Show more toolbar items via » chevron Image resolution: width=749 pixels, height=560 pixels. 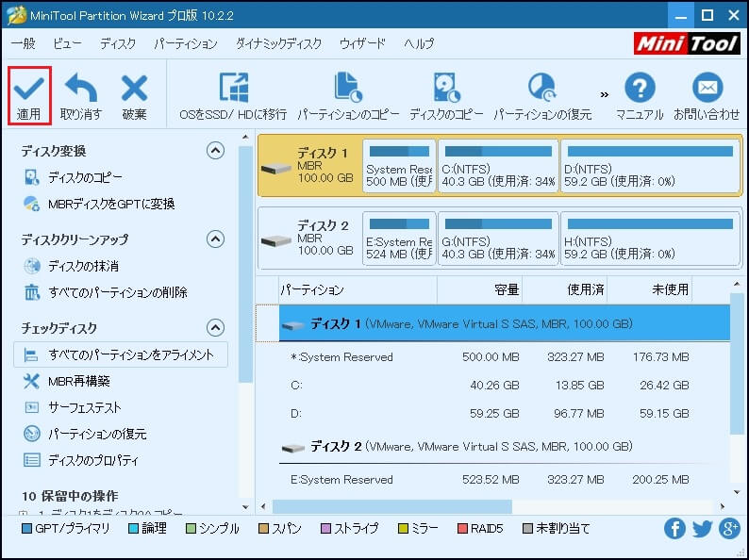point(605,94)
